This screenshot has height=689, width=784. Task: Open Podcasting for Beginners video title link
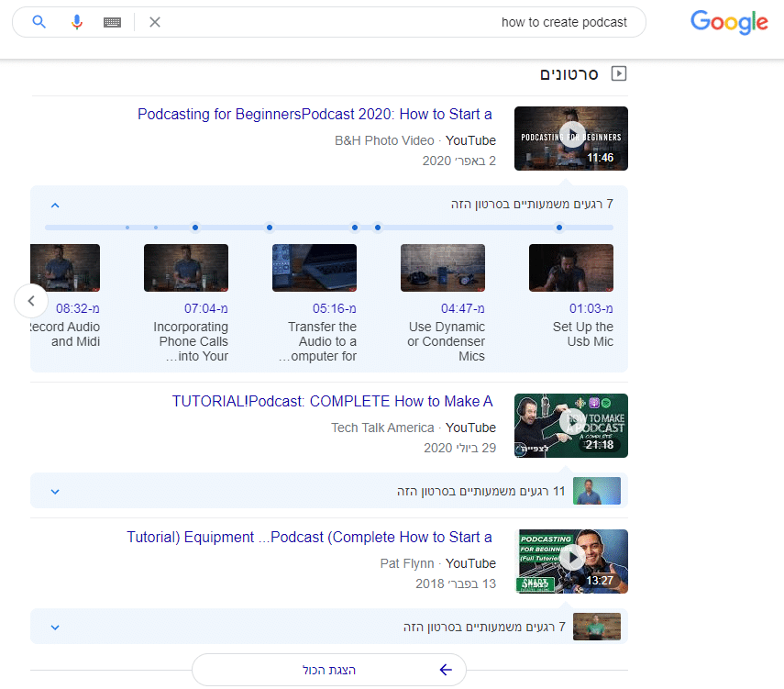coord(315,115)
